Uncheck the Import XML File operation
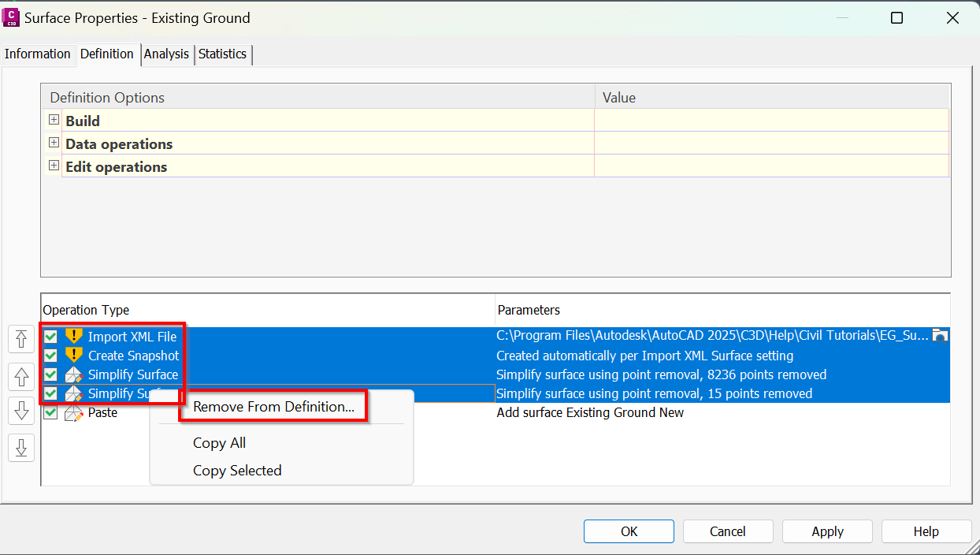 pyautogui.click(x=51, y=337)
